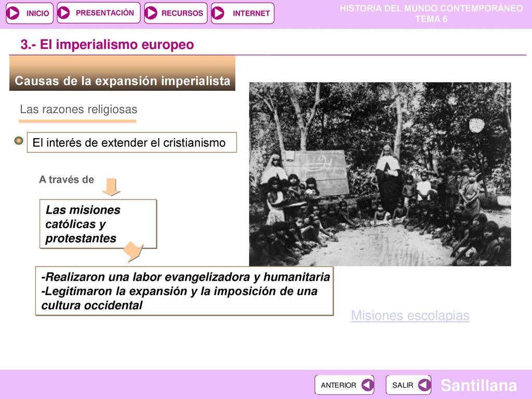
Task: Click 'HISTORIA DEL MUNDO CONTEMPORÁNEO' header title
Action: click(432, 8)
